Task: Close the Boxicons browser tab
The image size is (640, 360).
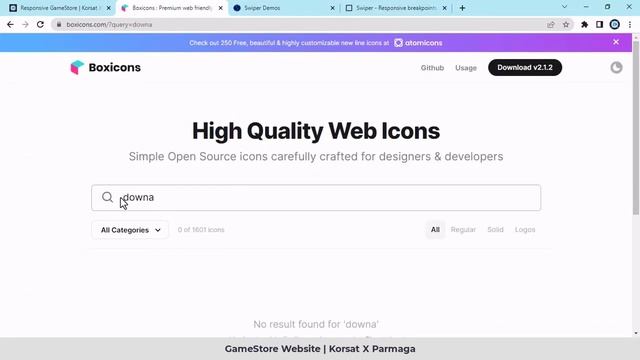Action: [220, 8]
